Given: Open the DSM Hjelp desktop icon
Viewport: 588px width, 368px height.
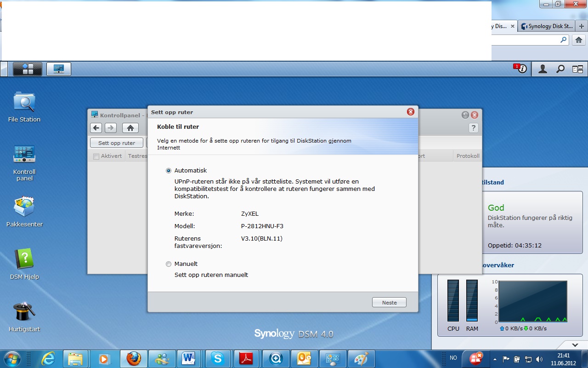Looking at the screenshot, I should (24, 264).
